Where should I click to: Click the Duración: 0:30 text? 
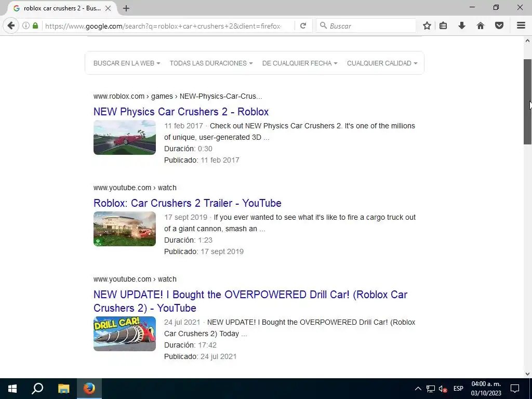pos(188,149)
